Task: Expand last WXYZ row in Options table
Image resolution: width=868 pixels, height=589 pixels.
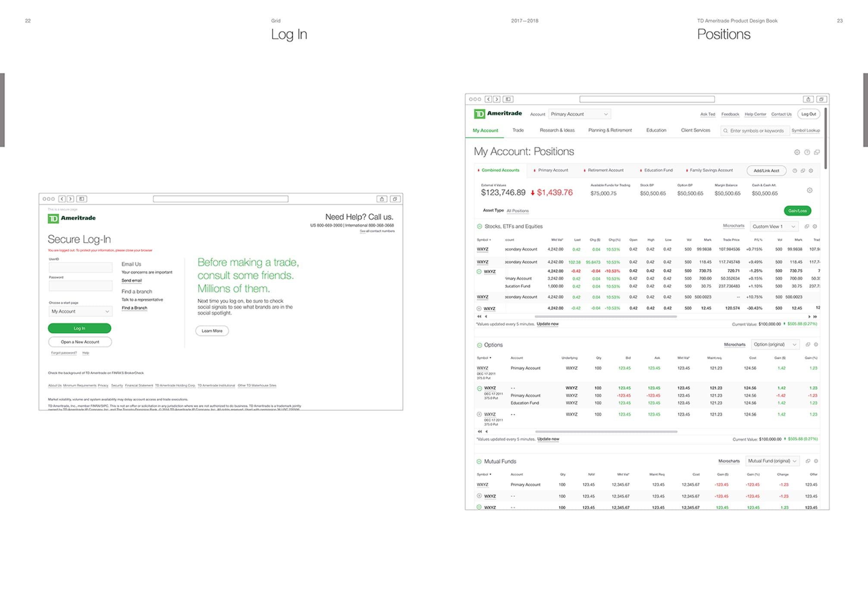Action: (479, 414)
